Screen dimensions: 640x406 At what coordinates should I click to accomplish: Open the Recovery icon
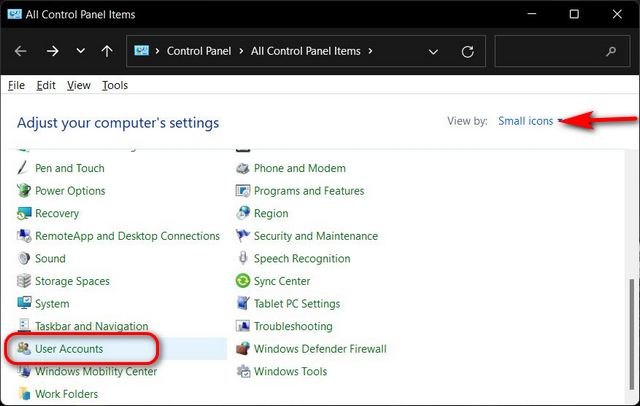pos(24,214)
